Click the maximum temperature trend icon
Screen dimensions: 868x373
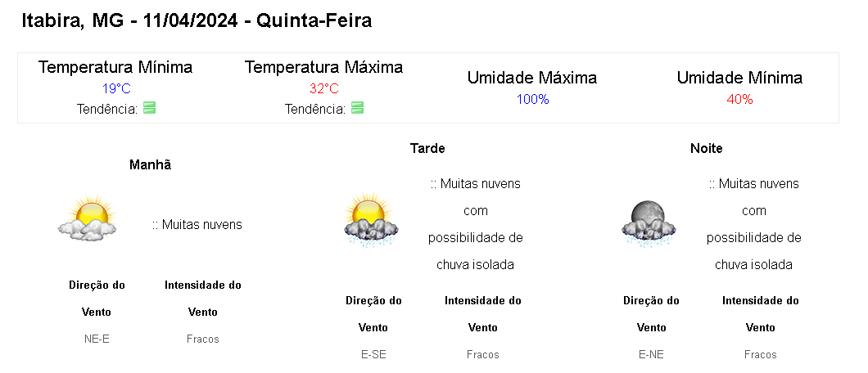(357, 108)
